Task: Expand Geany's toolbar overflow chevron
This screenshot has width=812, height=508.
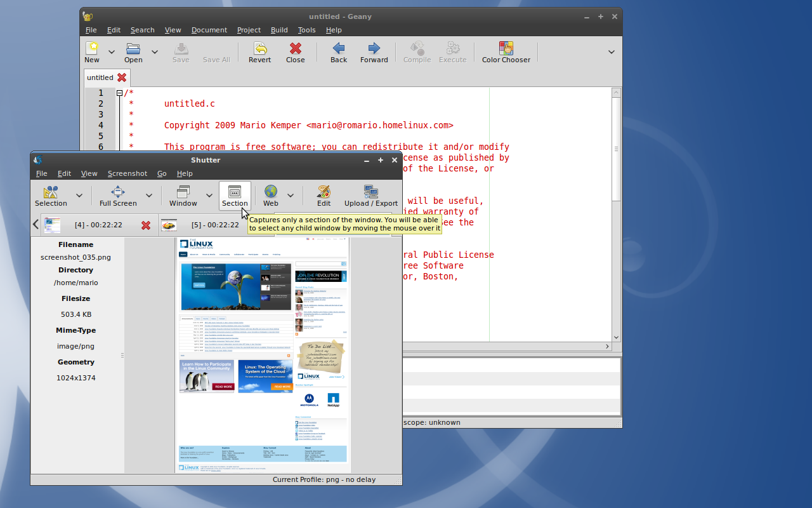Action: 612,52
